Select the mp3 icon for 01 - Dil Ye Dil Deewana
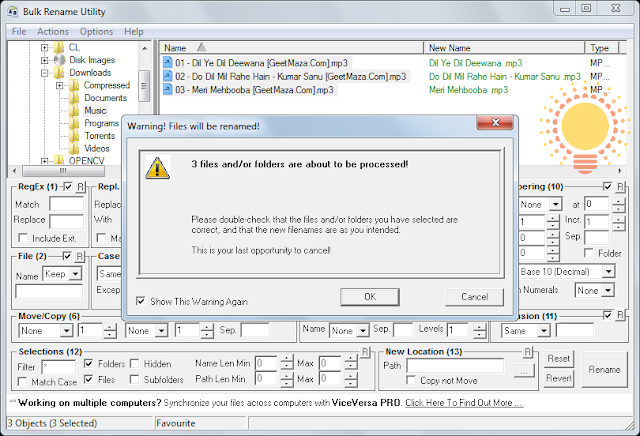640x436 pixels. pyautogui.click(x=168, y=62)
